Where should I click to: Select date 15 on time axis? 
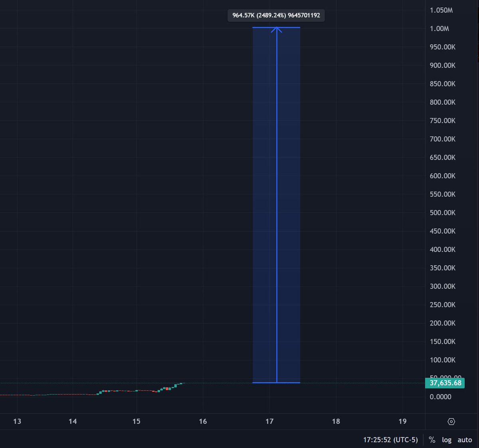137,421
